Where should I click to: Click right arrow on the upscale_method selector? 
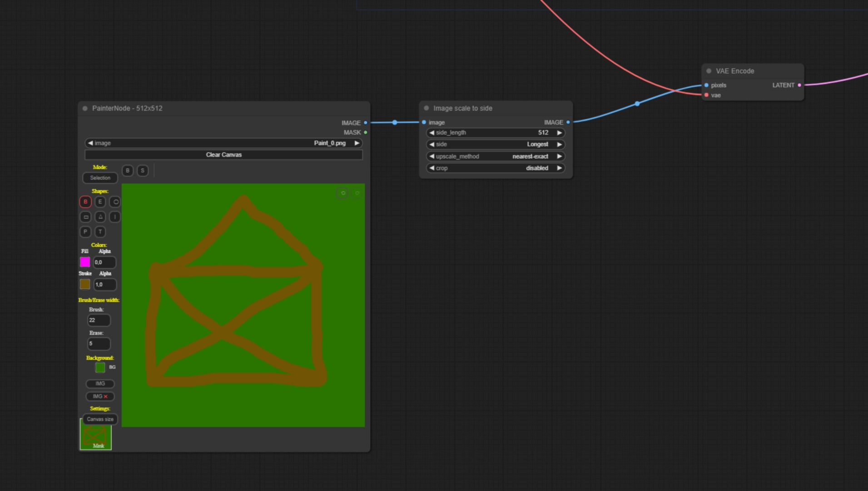tap(560, 156)
